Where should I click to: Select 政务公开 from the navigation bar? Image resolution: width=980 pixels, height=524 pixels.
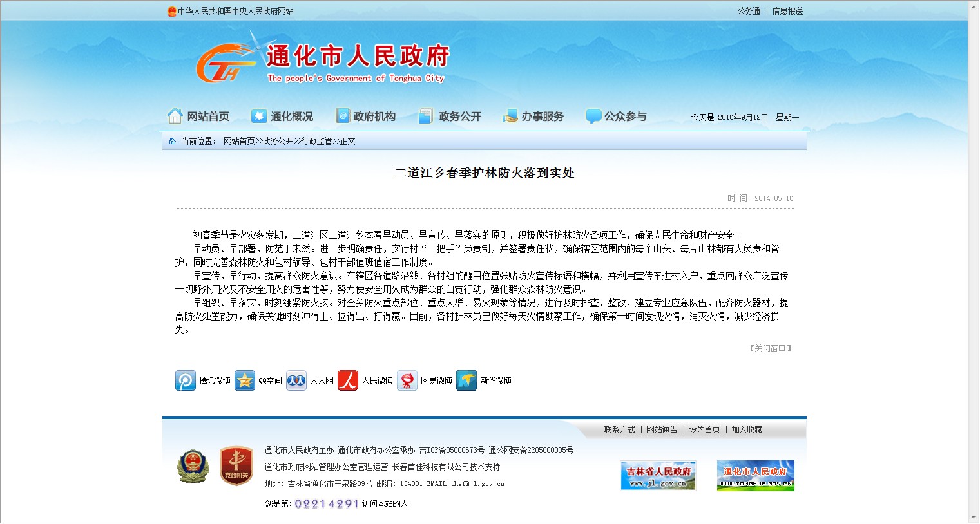[450, 117]
